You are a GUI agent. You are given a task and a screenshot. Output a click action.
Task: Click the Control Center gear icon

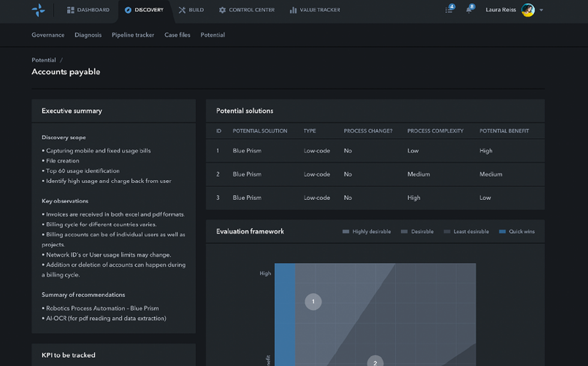point(222,10)
